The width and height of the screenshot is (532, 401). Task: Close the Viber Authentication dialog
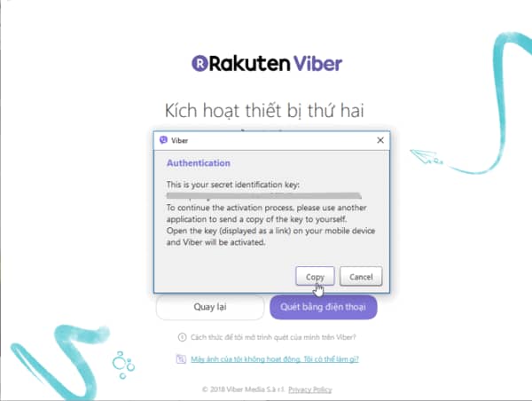[x=380, y=140]
